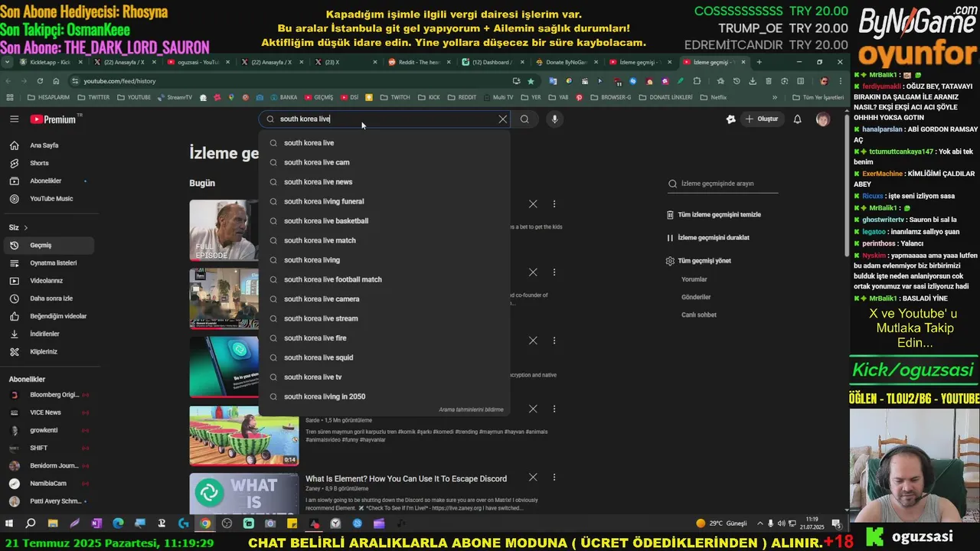The height and width of the screenshot is (551, 980).
Task: Click the browser address bar youtube.com/feed/history
Action: tap(291, 81)
